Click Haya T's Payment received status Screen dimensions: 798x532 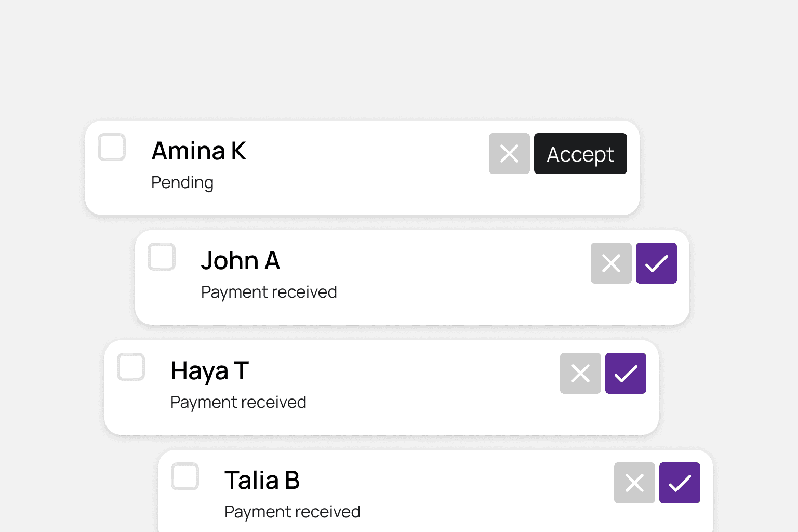point(238,402)
